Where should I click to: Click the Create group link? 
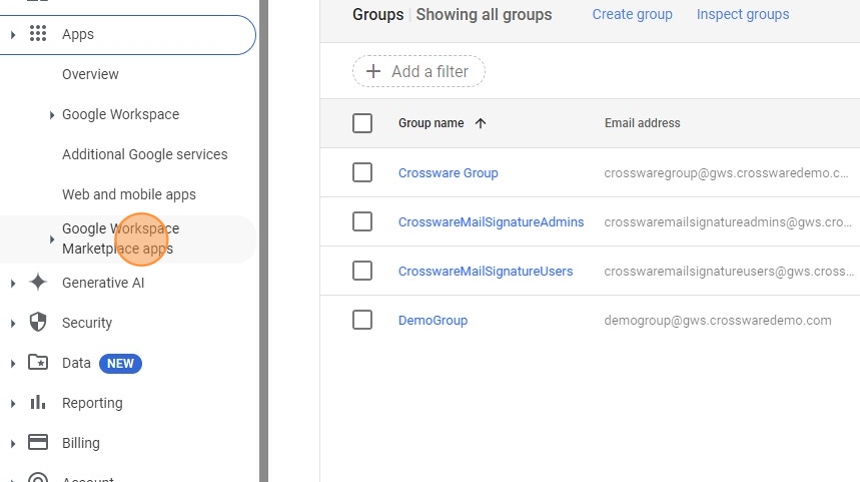632,14
